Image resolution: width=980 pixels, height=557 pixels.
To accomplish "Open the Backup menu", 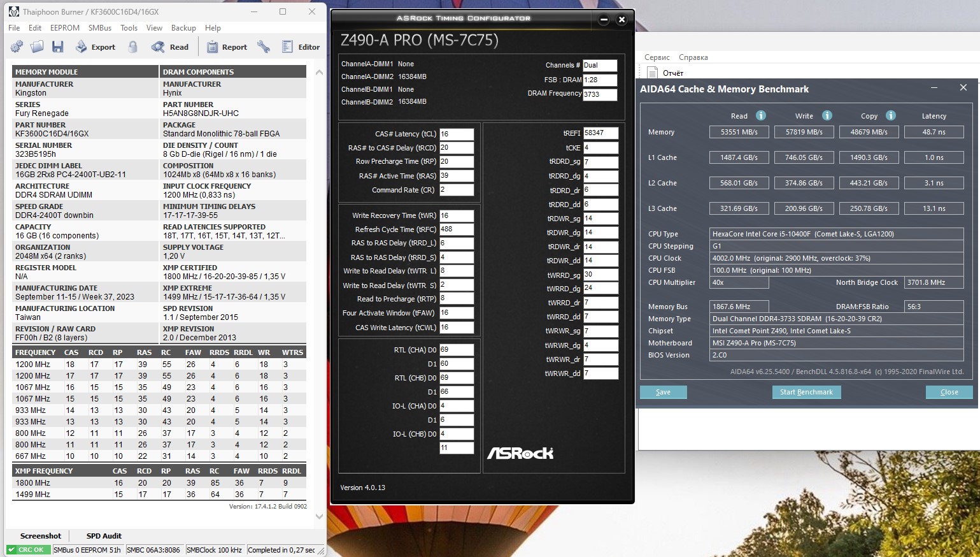I will (x=183, y=28).
